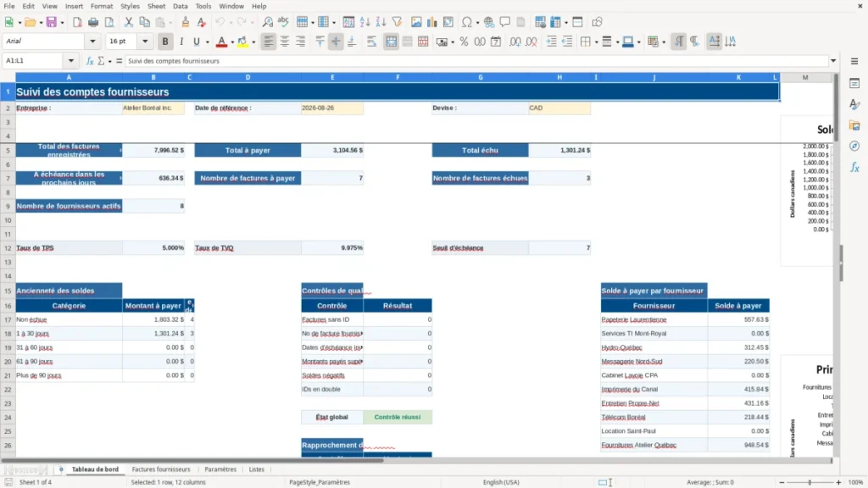Image resolution: width=868 pixels, height=488 pixels.
Task: Switch to Factures fournisseurs sheet tab
Action: [161, 469]
